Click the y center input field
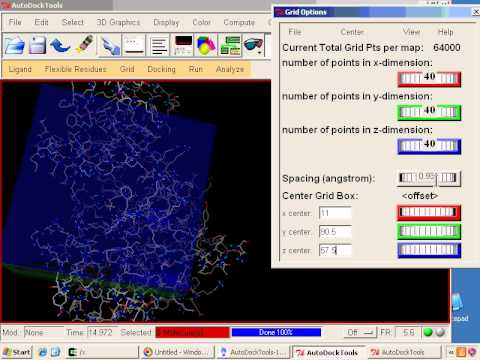Viewport: 480px width, 360px height. [x=335, y=232]
